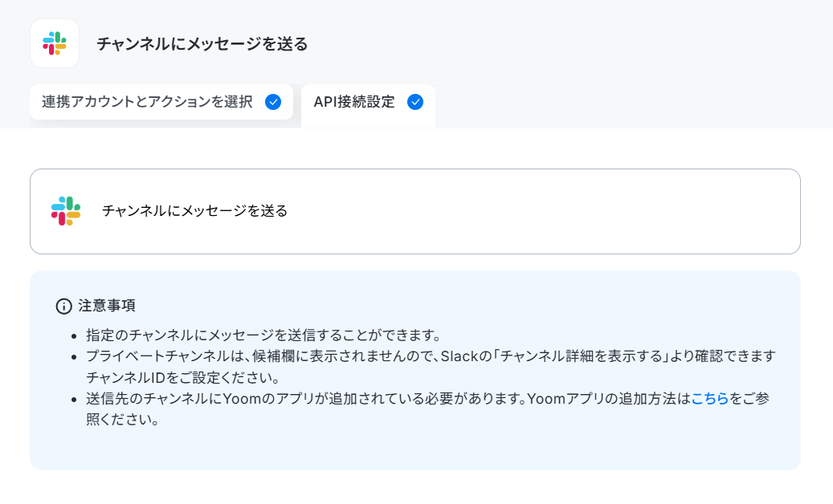Follow the こちら link for adding Yoom app

coord(710,398)
